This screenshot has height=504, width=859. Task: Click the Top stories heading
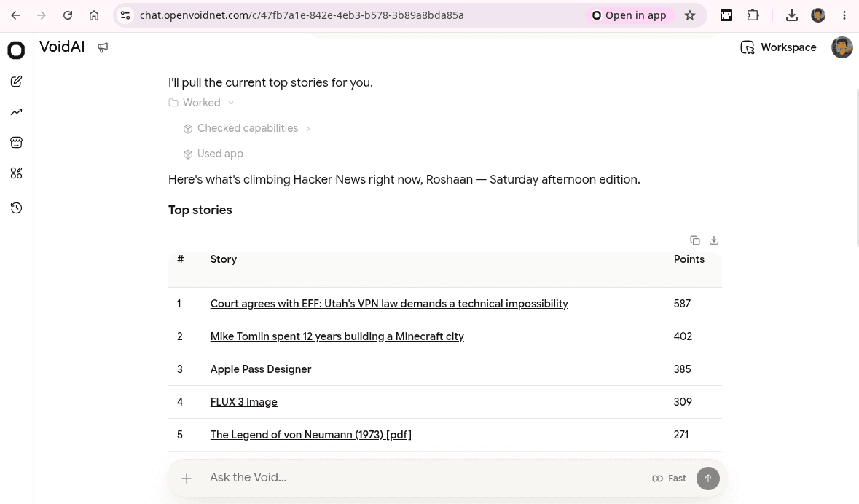pyautogui.click(x=200, y=210)
